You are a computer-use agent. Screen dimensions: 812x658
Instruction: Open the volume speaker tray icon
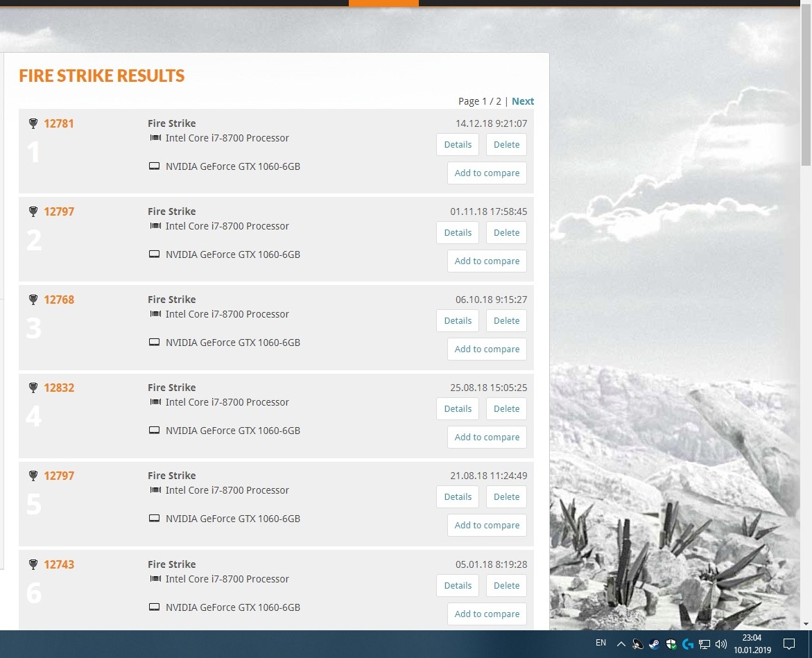coord(721,644)
